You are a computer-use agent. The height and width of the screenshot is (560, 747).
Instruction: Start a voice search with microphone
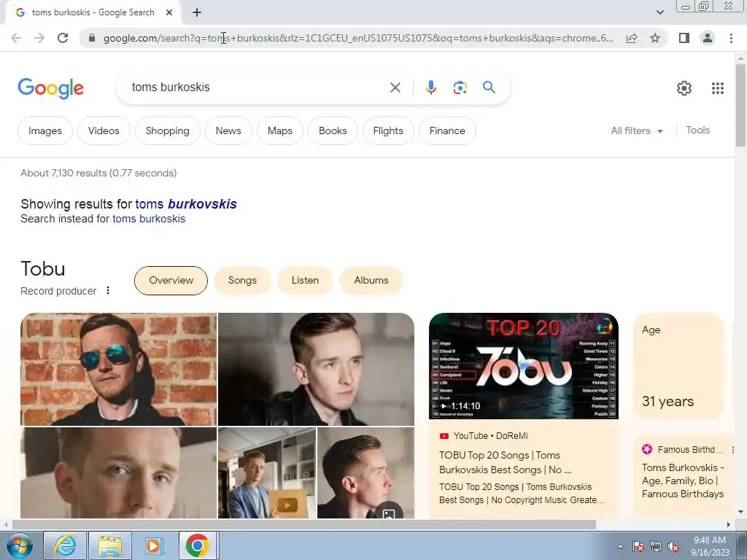pos(430,87)
